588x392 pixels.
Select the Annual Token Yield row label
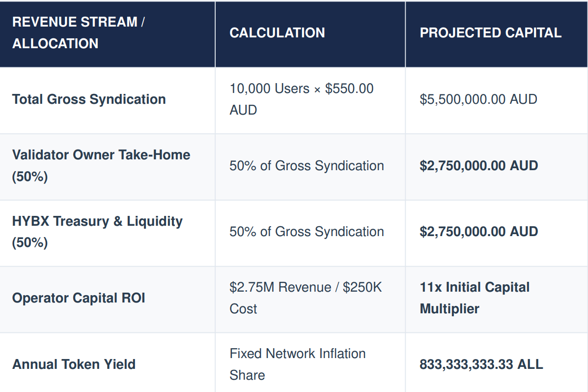point(74,364)
